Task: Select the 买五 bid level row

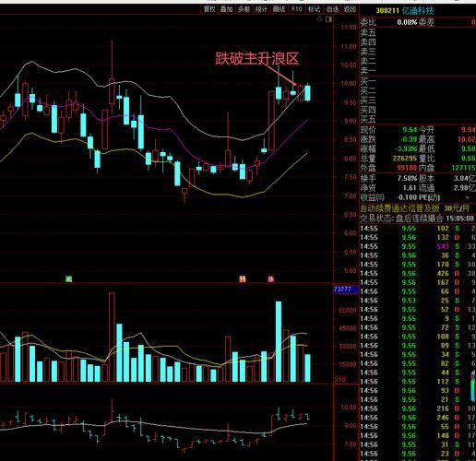Action: coord(418,119)
